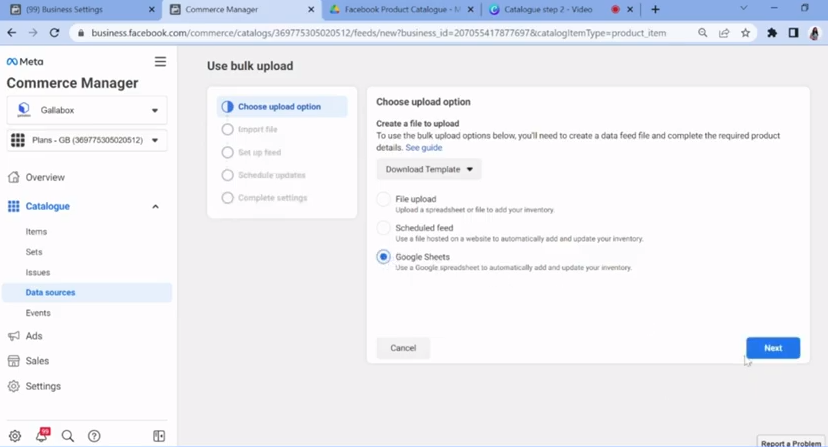Toggle the browser side panel icon
Screen dimensions: 828x447
click(x=793, y=33)
